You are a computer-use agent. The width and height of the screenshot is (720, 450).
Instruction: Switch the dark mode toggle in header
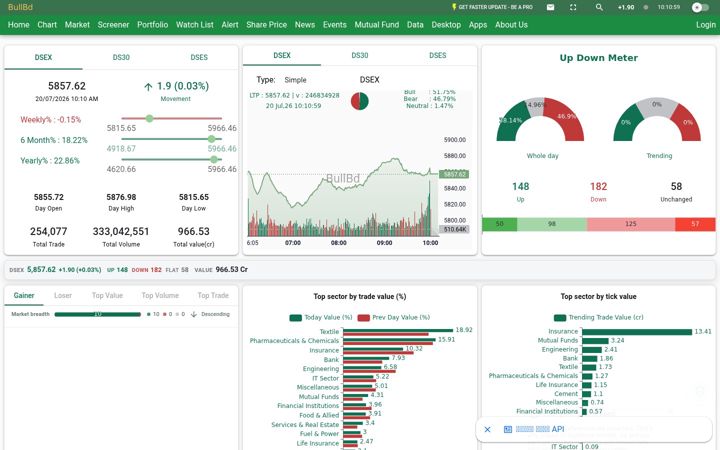pos(700,7)
